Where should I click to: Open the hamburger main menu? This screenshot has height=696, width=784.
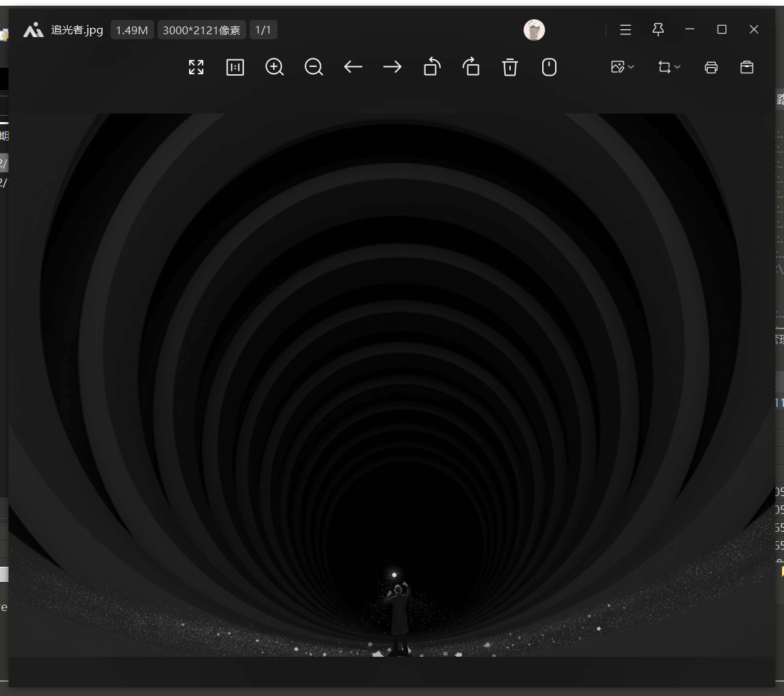(626, 30)
